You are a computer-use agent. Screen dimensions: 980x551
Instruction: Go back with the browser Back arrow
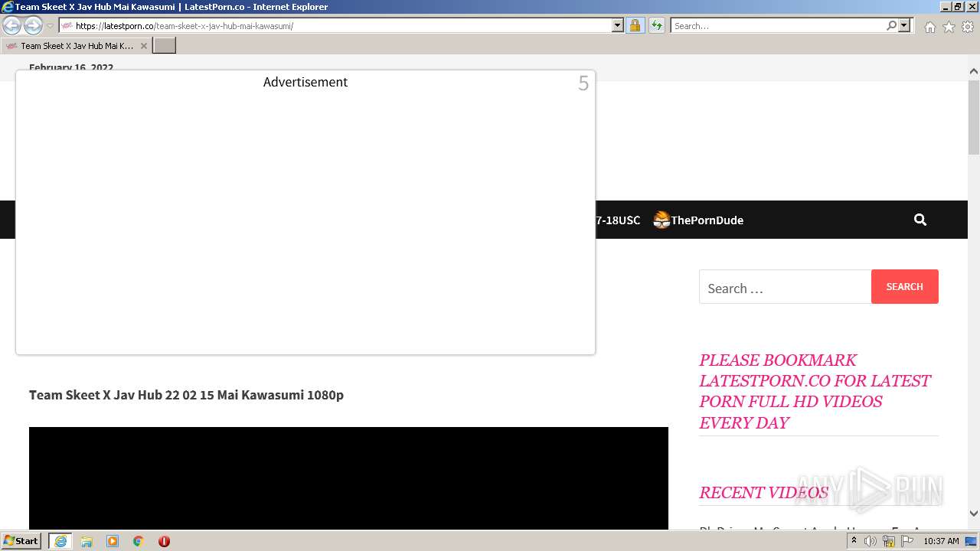(x=11, y=25)
